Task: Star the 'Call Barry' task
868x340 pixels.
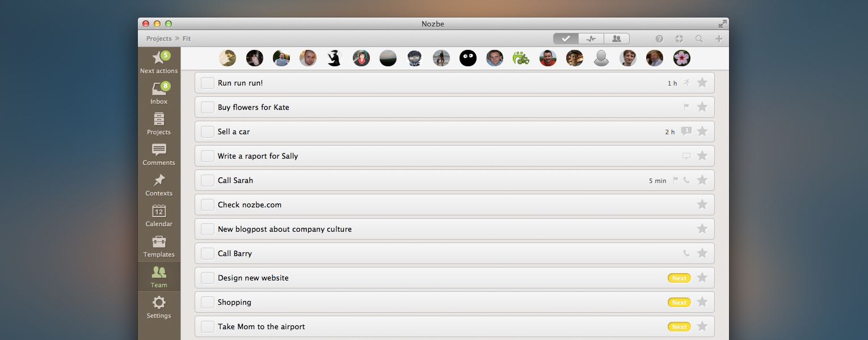Action: pos(702,253)
